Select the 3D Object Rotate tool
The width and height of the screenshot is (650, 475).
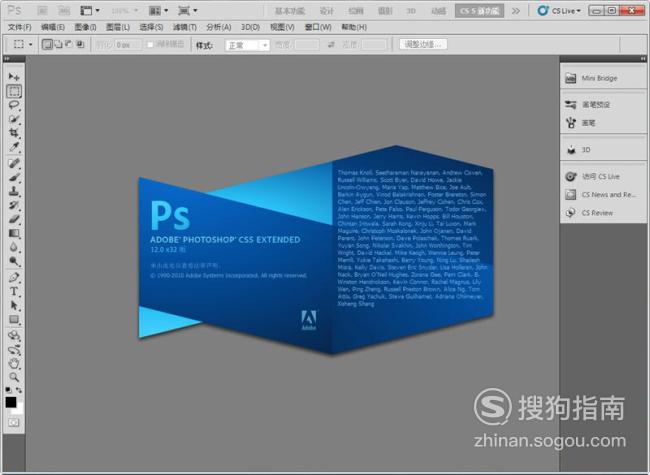pyautogui.click(x=14, y=335)
